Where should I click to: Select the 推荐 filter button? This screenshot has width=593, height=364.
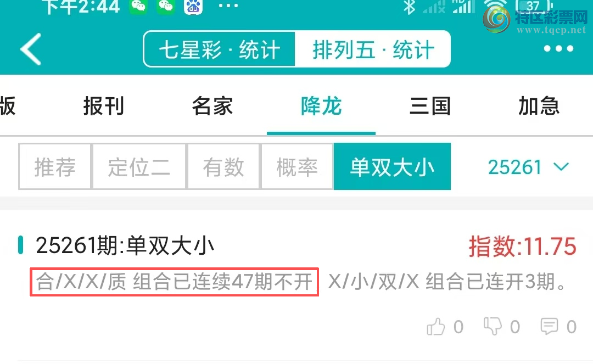pyautogui.click(x=55, y=166)
